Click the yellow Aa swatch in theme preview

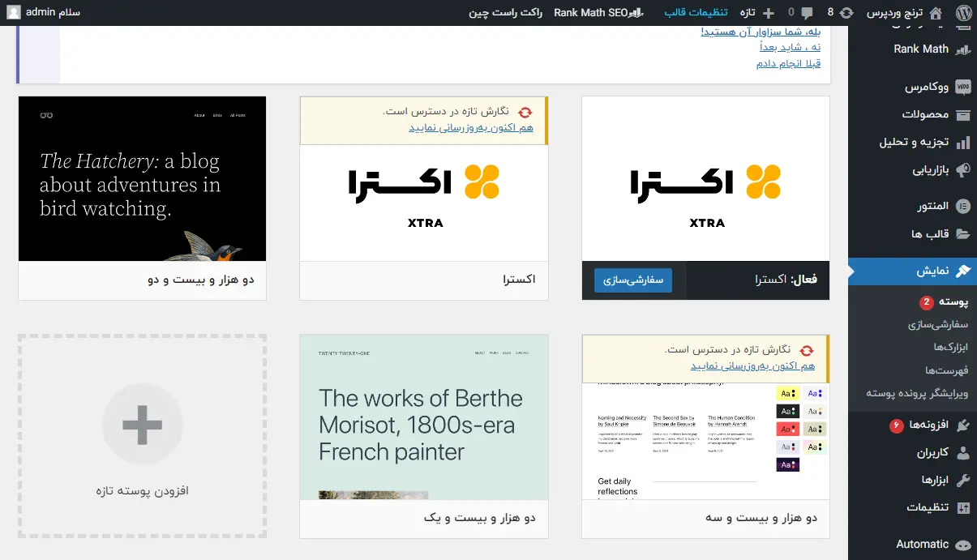click(x=788, y=393)
